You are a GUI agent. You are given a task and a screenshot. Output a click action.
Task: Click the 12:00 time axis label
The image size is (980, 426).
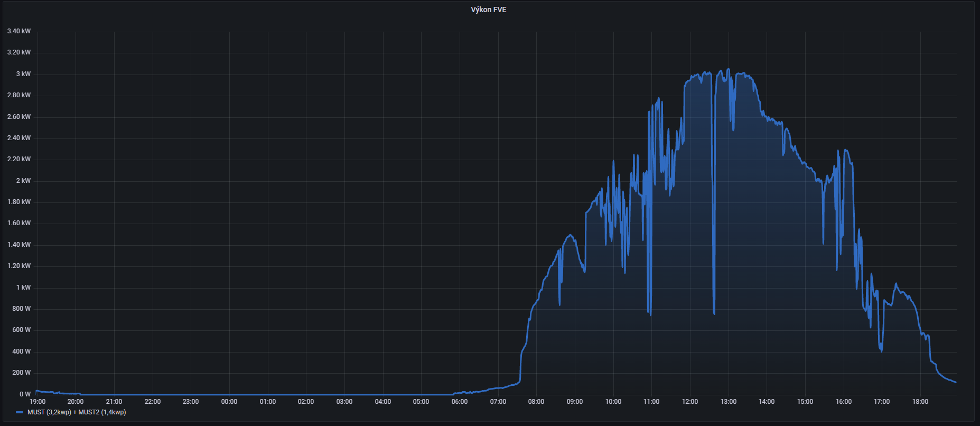tap(689, 402)
